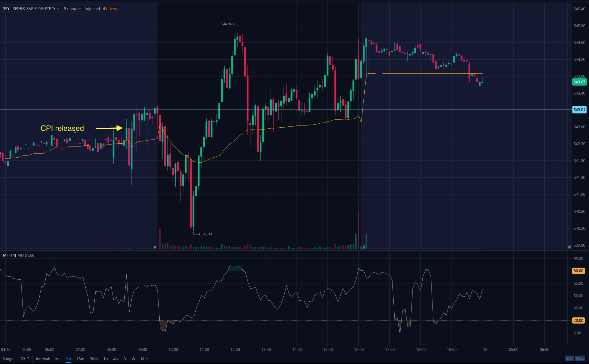Click the sun session marker at far right

tap(569, 247)
